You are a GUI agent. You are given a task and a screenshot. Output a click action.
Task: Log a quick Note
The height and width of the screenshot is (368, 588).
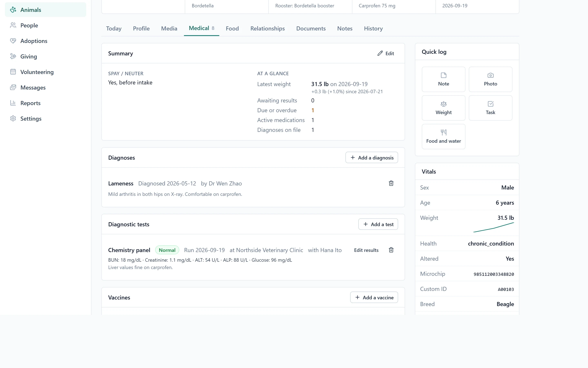coord(443,79)
